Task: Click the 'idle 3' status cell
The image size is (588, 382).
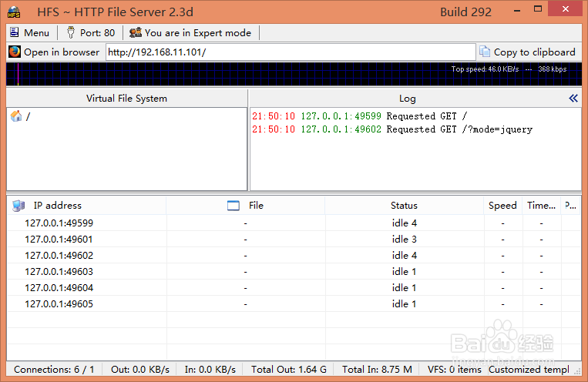Action: click(x=405, y=240)
